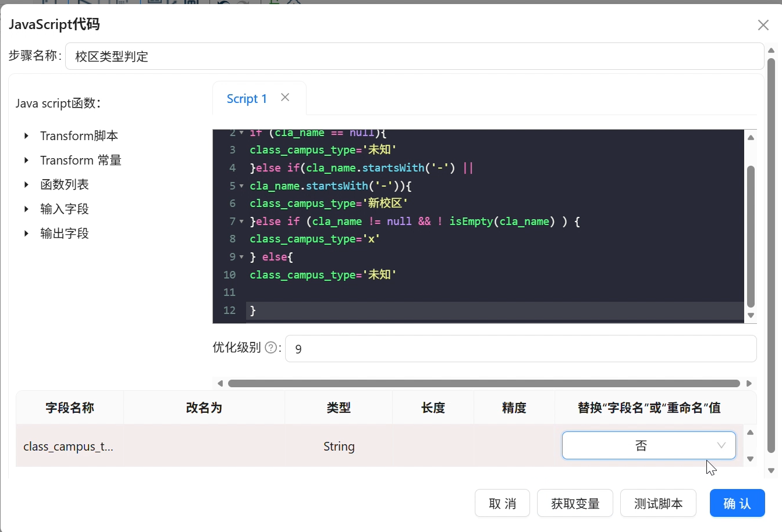Click the 取消 button

(x=502, y=504)
